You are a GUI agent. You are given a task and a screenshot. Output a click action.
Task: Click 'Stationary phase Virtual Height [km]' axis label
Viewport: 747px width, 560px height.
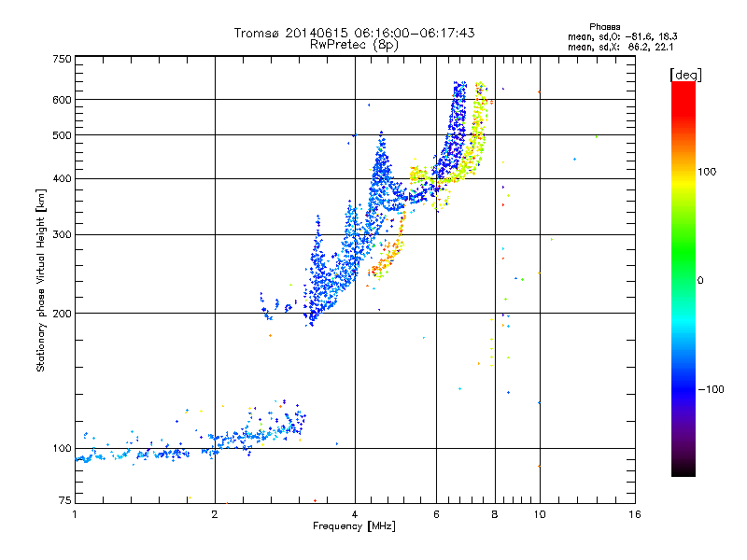click(x=41, y=280)
